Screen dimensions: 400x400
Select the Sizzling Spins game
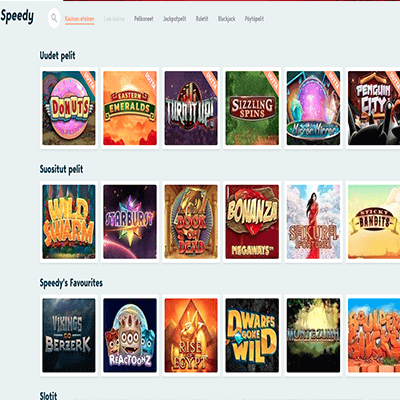[x=252, y=108]
